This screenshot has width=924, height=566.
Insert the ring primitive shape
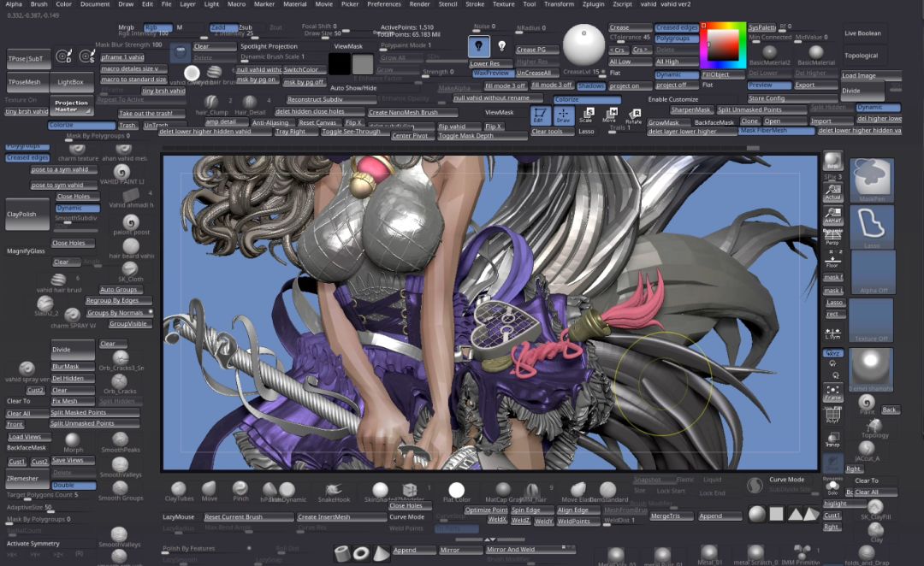click(x=361, y=553)
